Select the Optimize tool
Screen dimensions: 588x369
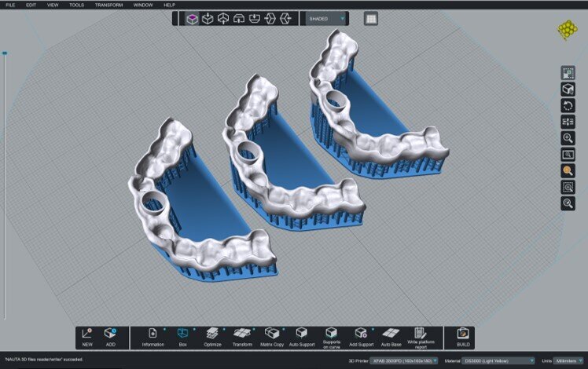coord(212,334)
